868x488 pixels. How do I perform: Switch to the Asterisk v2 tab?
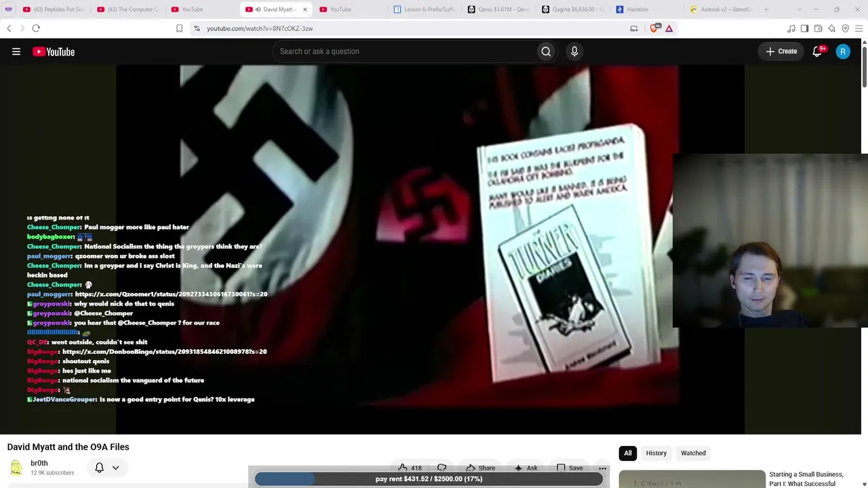pos(720,9)
